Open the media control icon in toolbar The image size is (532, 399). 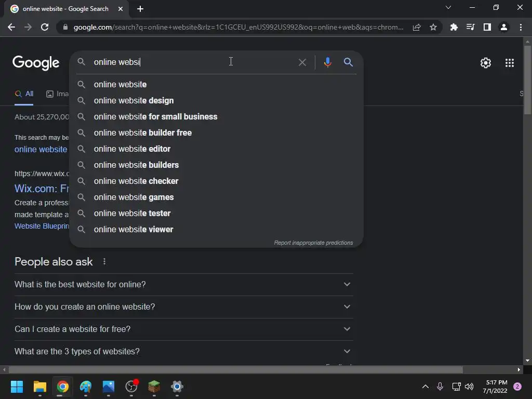click(470, 27)
